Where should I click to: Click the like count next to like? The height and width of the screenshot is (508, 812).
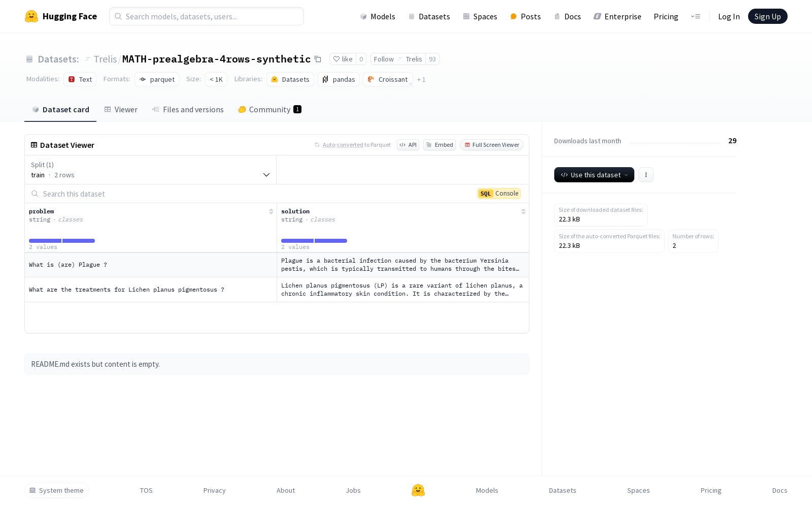[361, 59]
